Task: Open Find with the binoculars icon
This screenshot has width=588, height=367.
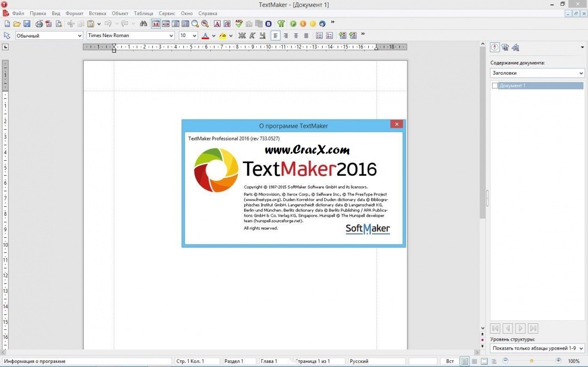Action: (143, 23)
